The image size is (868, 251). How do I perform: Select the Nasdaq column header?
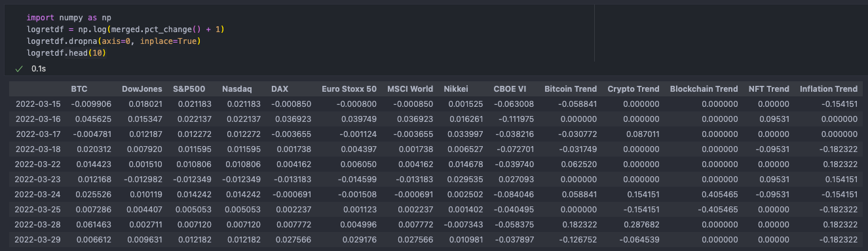(x=236, y=89)
